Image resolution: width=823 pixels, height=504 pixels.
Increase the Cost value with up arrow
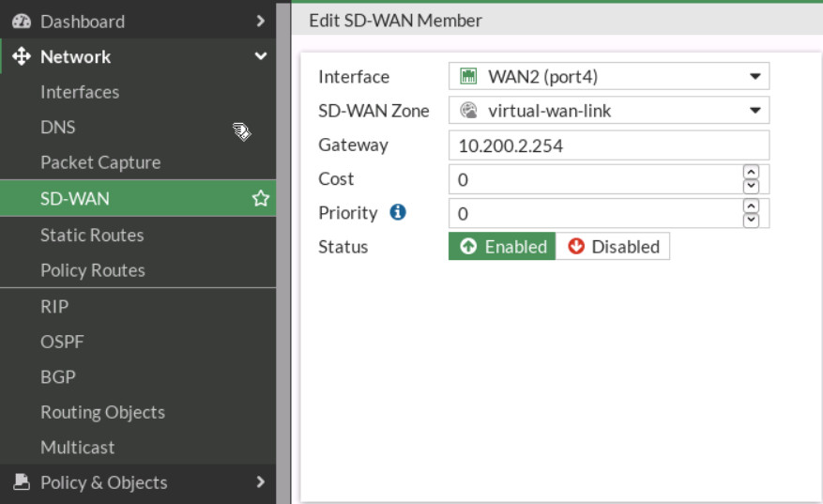click(x=751, y=172)
